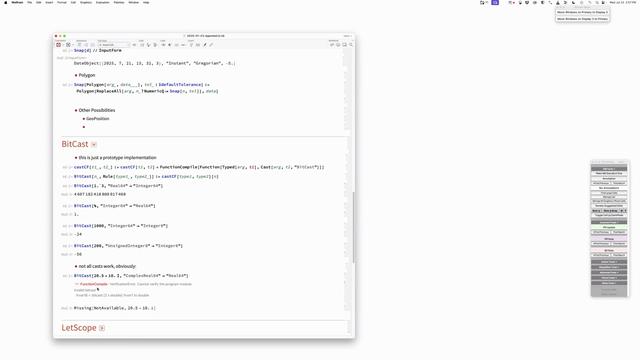Click the 'GeoPosition' sub-bullet text
This screenshot has width=640, height=360.
pyautogui.click(x=98, y=119)
